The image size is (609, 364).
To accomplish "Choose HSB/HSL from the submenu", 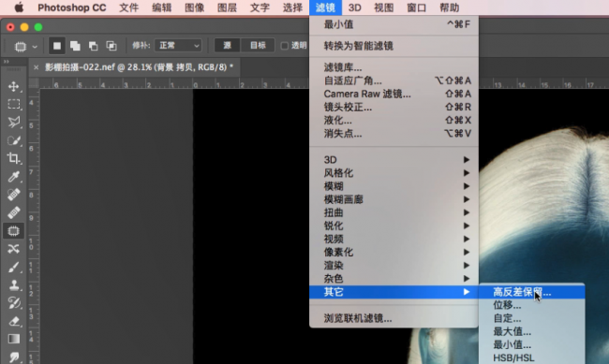I will pyautogui.click(x=532, y=357).
